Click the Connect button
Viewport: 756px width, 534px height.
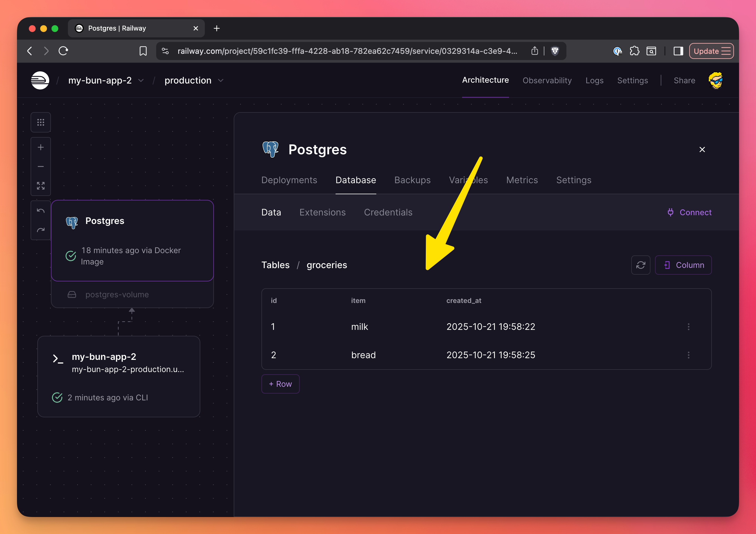click(689, 212)
